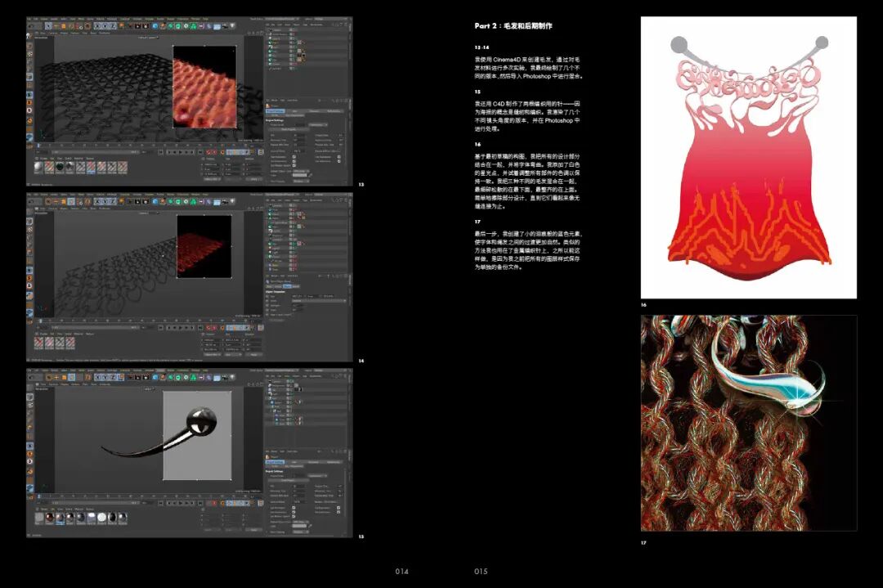Play animation in figure 14 screenshot timeline

pyautogui.click(x=180, y=328)
